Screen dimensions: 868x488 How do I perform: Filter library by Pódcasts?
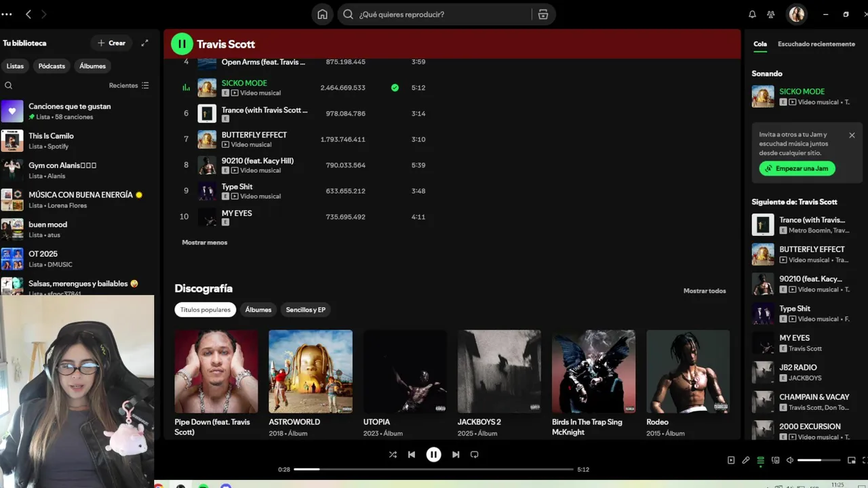tap(52, 66)
